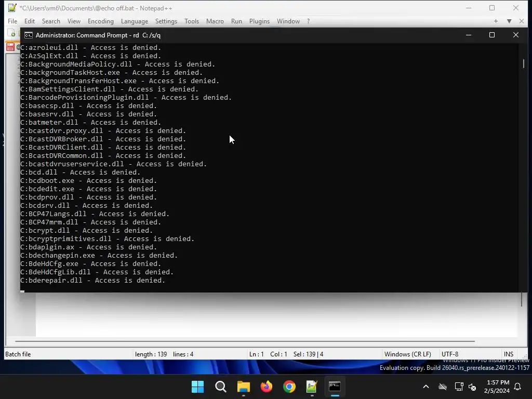Click the 'C:BamSettingsClient.dll' output line

(109, 89)
